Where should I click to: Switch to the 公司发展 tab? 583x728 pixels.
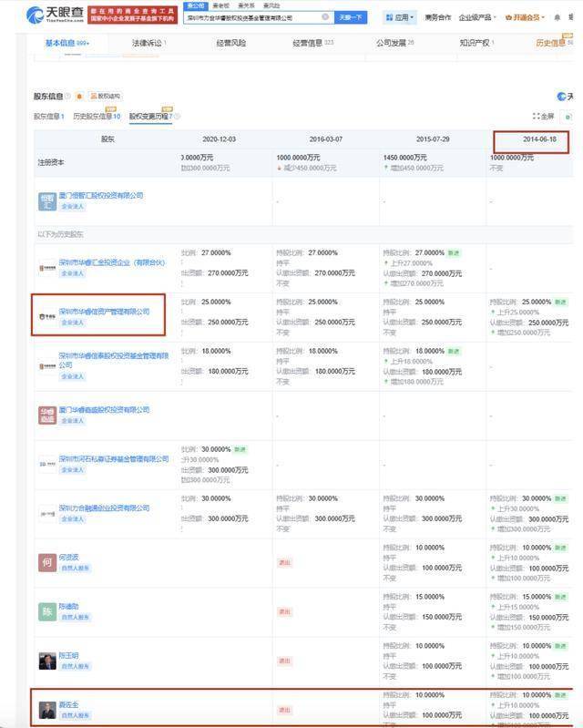pyautogui.click(x=395, y=43)
